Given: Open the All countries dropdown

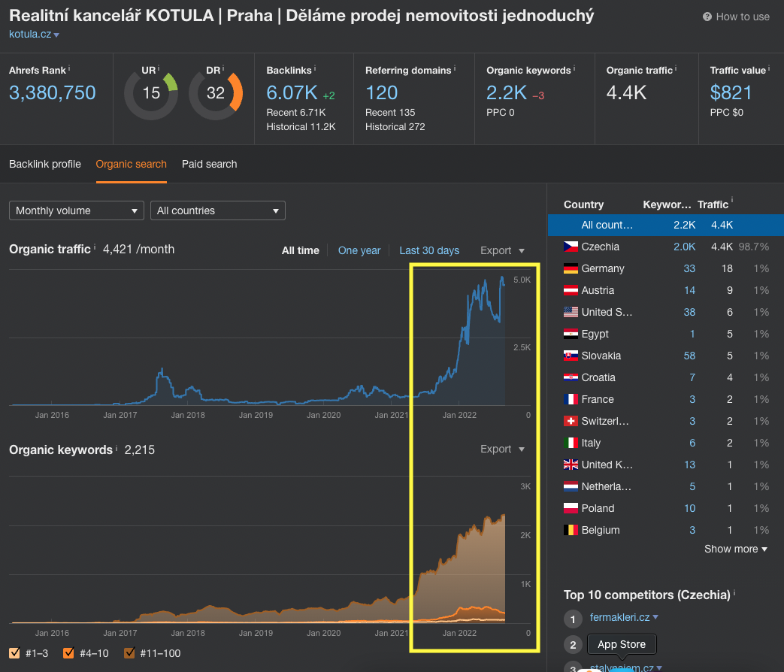Looking at the screenshot, I should [x=218, y=210].
